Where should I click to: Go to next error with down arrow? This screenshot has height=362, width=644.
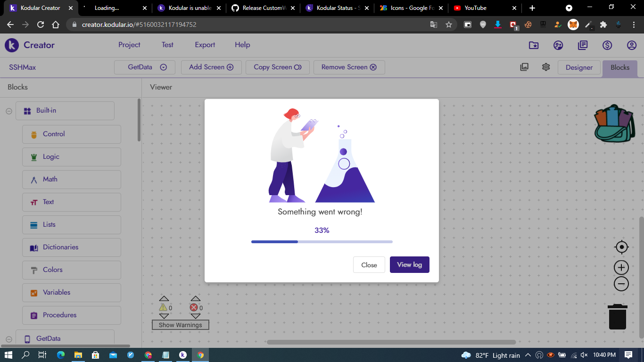point(196,316)
